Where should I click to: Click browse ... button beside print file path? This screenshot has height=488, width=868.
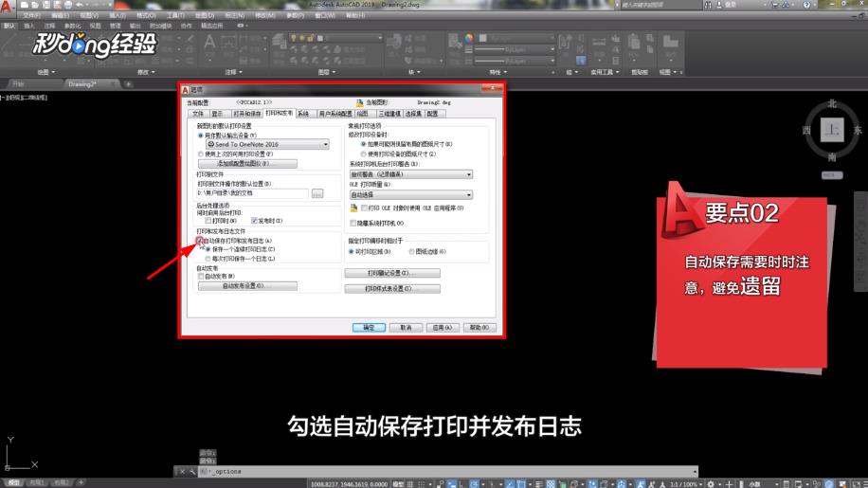pos(317,193)
